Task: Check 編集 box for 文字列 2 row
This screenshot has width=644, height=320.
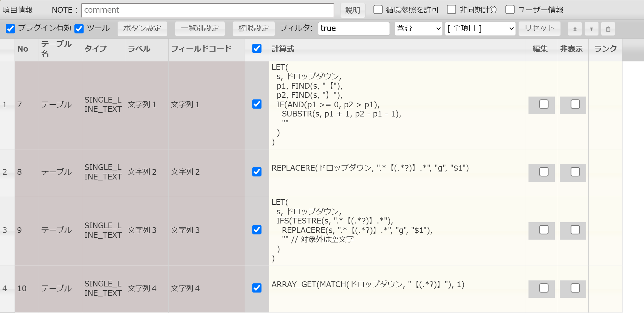Action: point(544,172)
